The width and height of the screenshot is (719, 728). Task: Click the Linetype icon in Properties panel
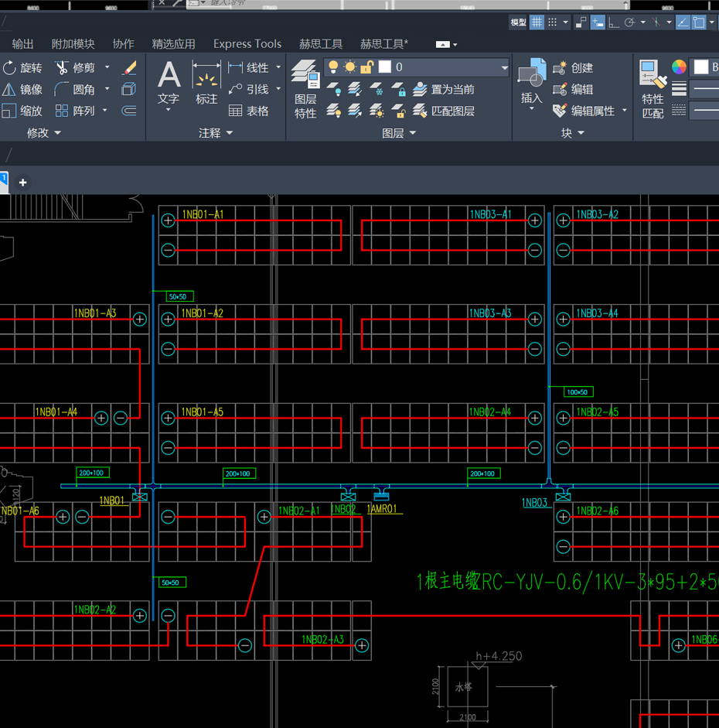(x=679, y=111)
